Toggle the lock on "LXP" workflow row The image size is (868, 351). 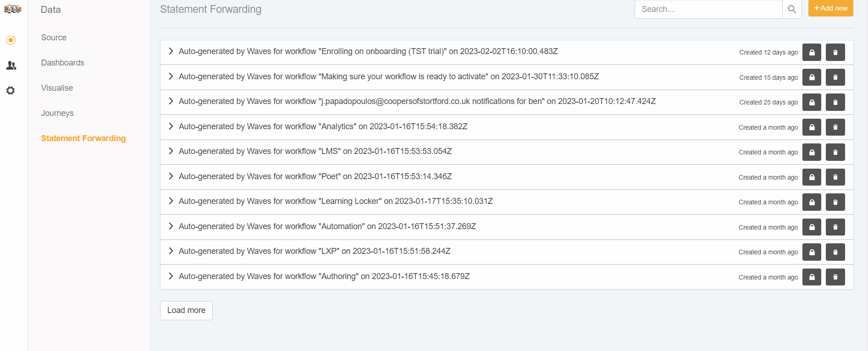(812, 252)
